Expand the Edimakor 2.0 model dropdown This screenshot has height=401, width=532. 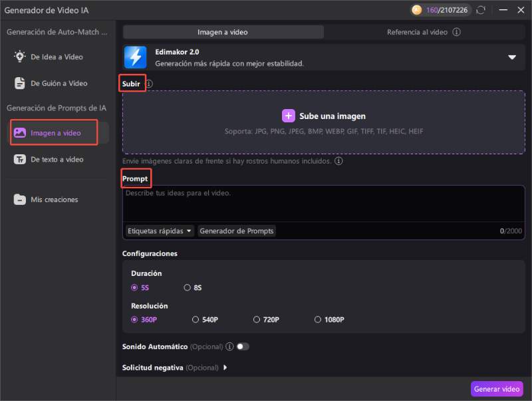pos(512,57)
